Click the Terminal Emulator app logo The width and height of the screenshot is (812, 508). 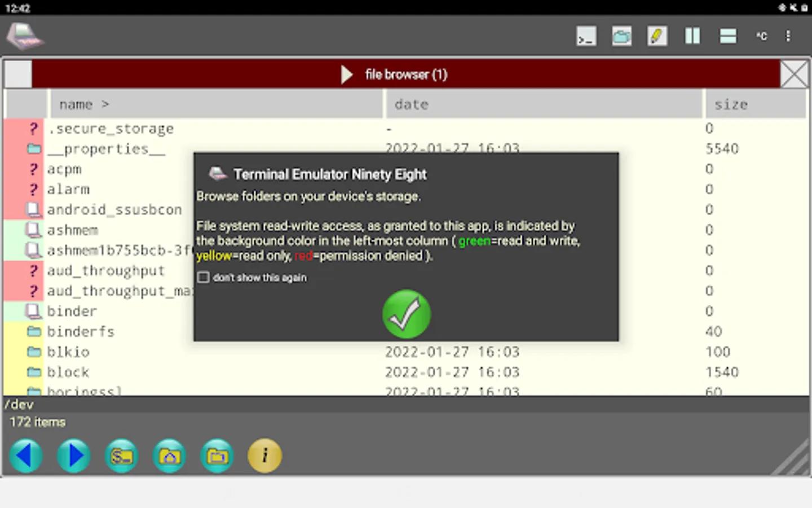(x=25, y=37)
